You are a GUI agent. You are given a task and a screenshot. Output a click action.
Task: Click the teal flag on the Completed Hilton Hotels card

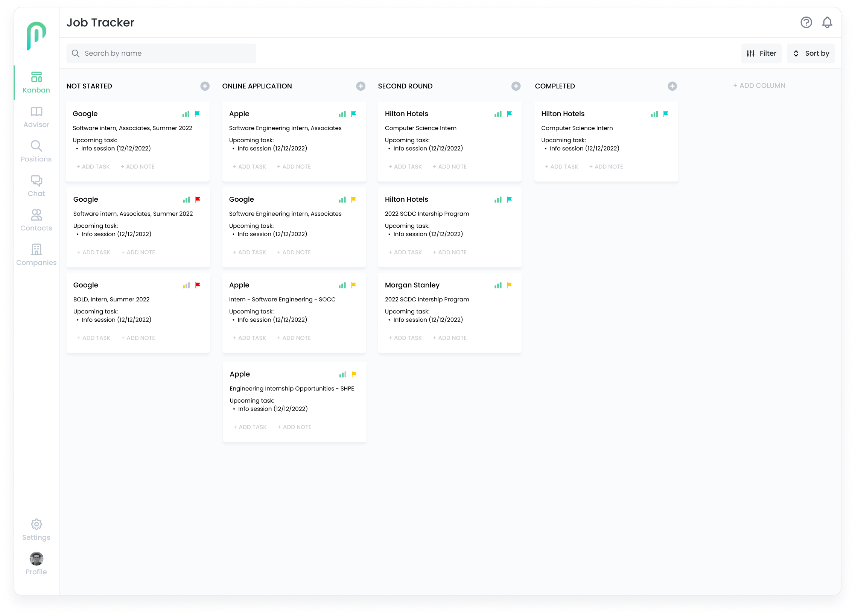pyautogui.click(x=665, y=114)
